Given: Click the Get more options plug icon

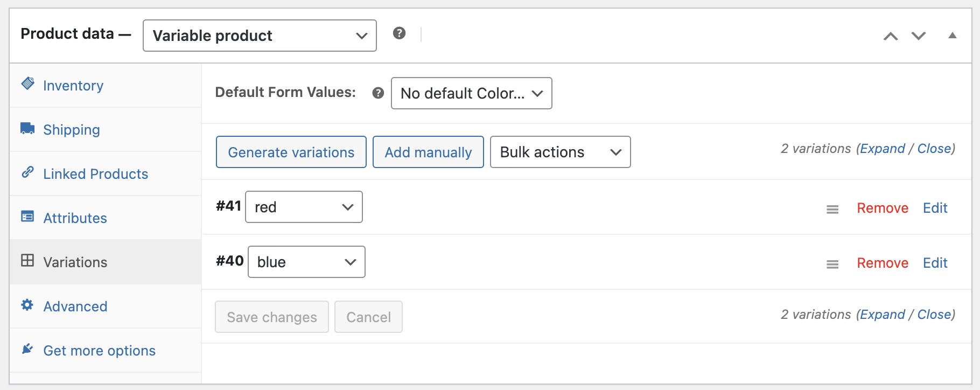Looking at the screenshot, I should [x=27, y=349].
